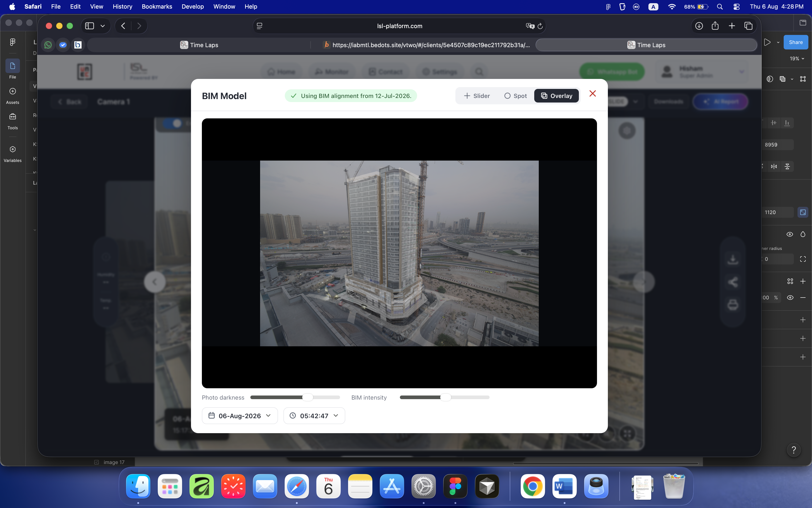Go to previous image with left arrow circle
The width and height of the screenshot is (812, 508).
click(155, 282)
